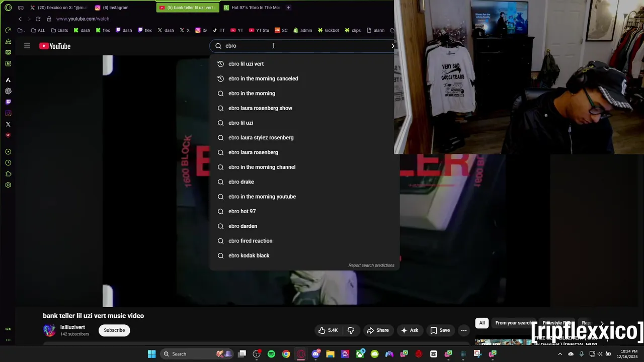Open the kickbot bookmark
This screenshot has width=644, height=362.
(x=328, y=30)
